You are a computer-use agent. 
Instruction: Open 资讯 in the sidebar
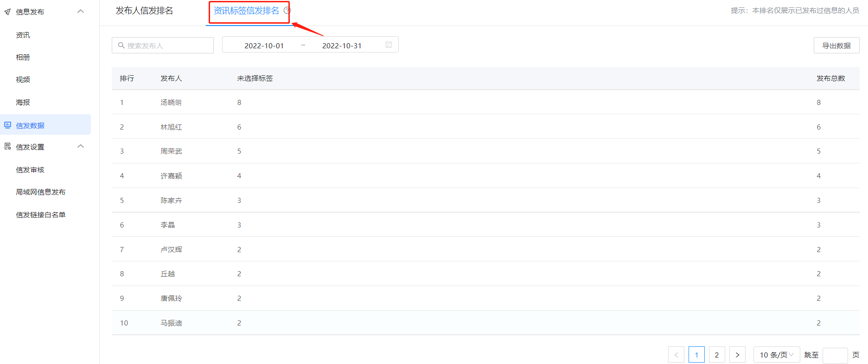click(x=23, y=35)
